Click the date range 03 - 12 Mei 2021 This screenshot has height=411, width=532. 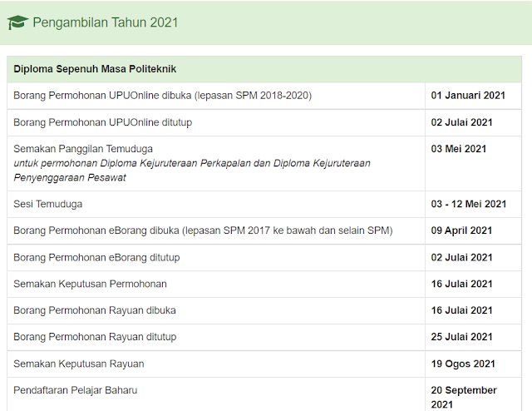click(x=469, y=204)
